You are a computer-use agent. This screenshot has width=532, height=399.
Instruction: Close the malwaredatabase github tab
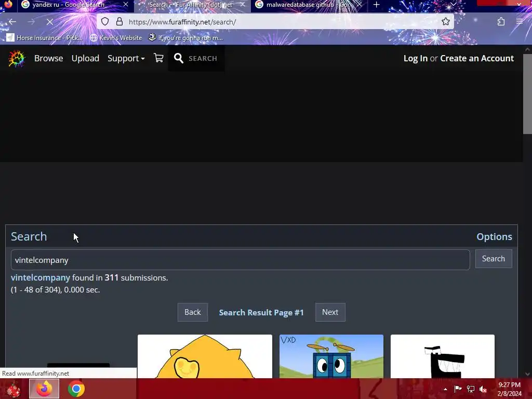359,5
